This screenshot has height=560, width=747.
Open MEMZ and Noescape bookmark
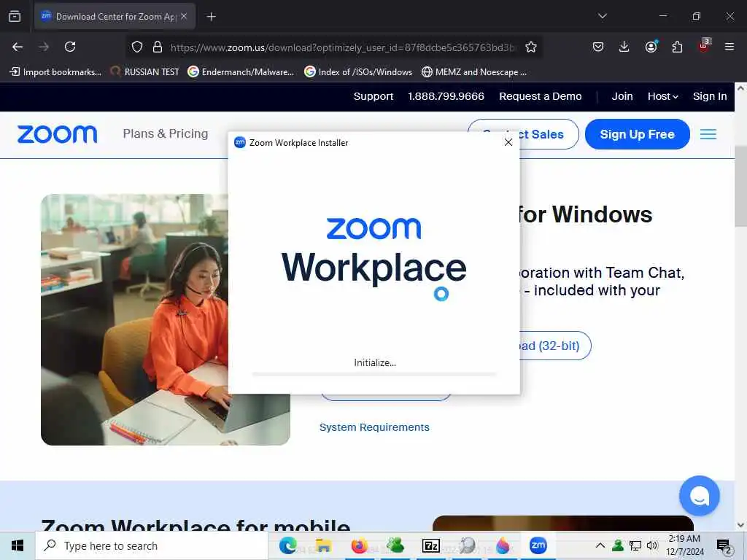coord(474,72)
